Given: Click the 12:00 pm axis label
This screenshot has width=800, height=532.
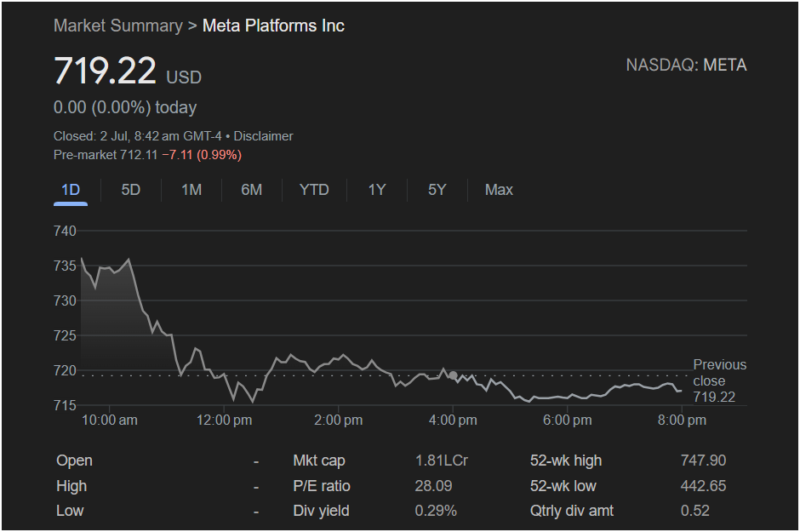Looking at the screenshot, I should (224, 420).
